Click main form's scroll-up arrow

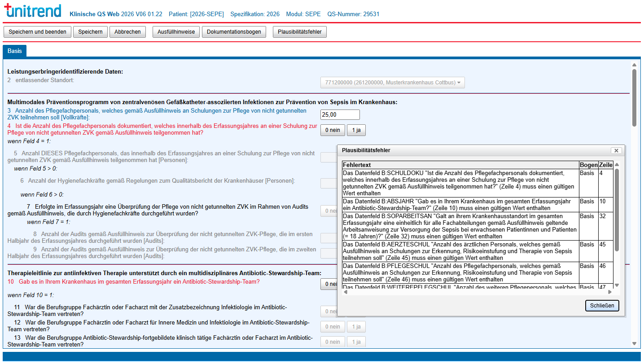pyautogui.click(x=634, y=65)
